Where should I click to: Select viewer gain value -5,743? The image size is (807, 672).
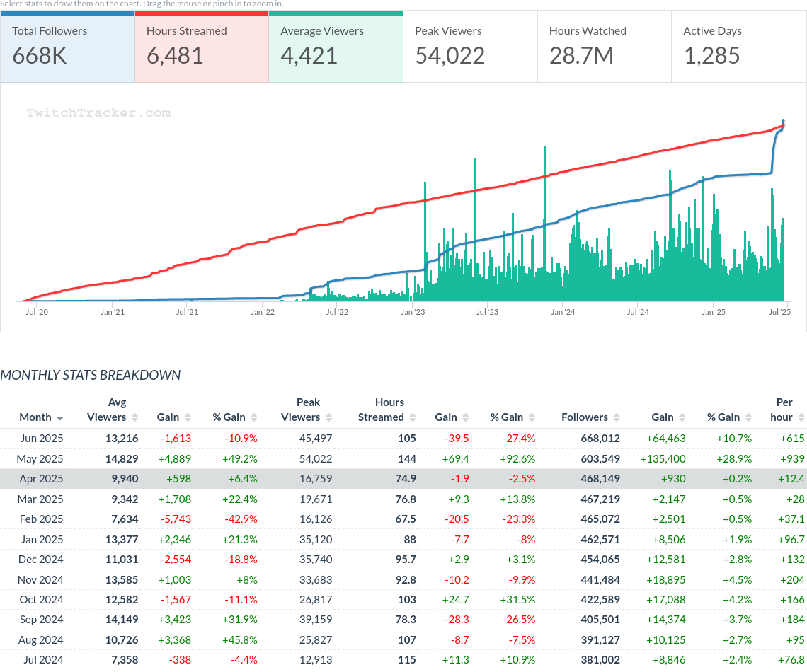(x=176, y=519)
